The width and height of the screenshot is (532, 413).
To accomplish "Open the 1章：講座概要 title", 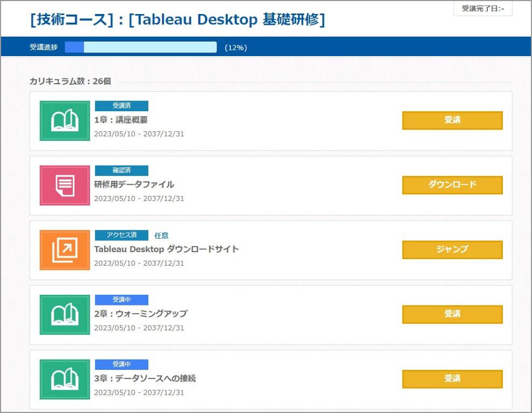I will (x=121, y=120).
